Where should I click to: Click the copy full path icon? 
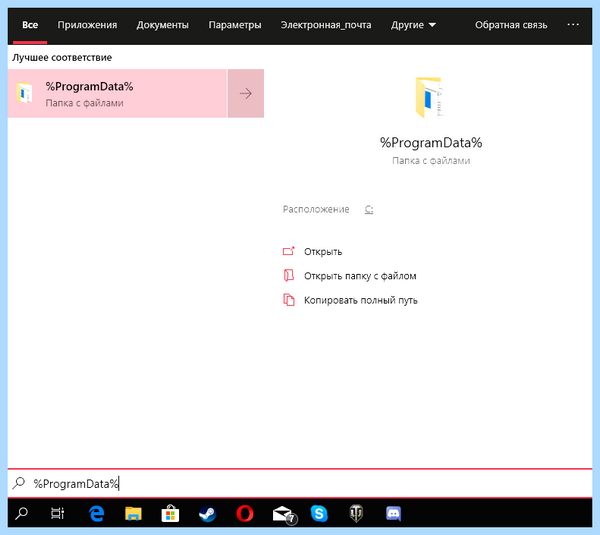[x=289, y=300]
